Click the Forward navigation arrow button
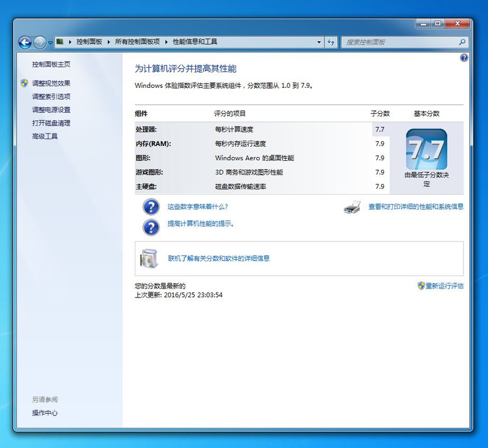Viewport: 488px width, 448px height. 40,42
